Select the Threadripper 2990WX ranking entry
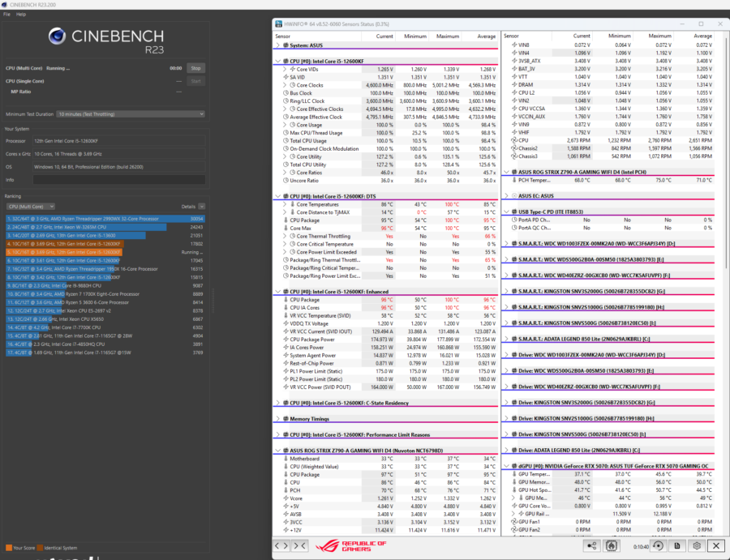 105,219
